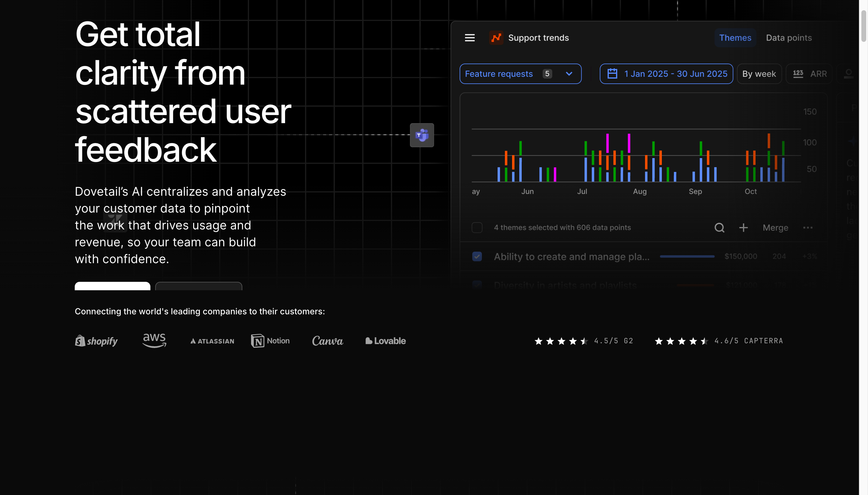Uncheck the 'Ability to create and manage' theme
This screenshot has width=868, height=495.
coord(477,256)
